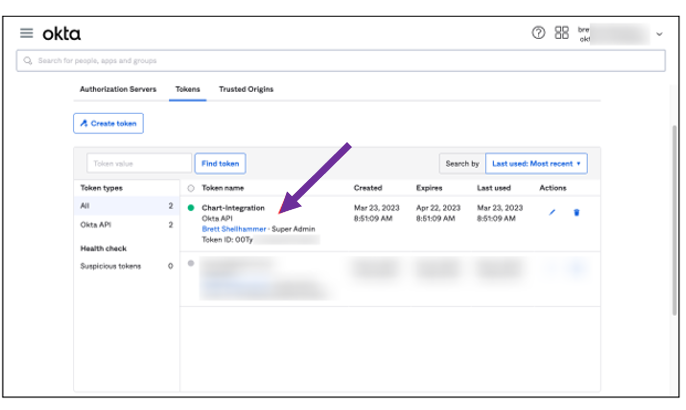The height and width of the screenshot is (410, 686).
Task: Edit the Chart-Integration token with pencil icon
Action: click(552, 213)
